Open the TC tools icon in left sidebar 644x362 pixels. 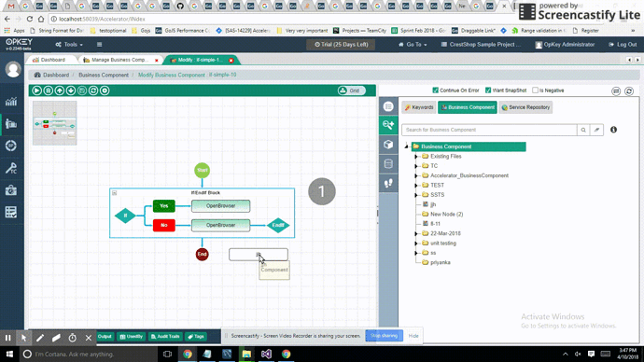(x=11, y=168)
